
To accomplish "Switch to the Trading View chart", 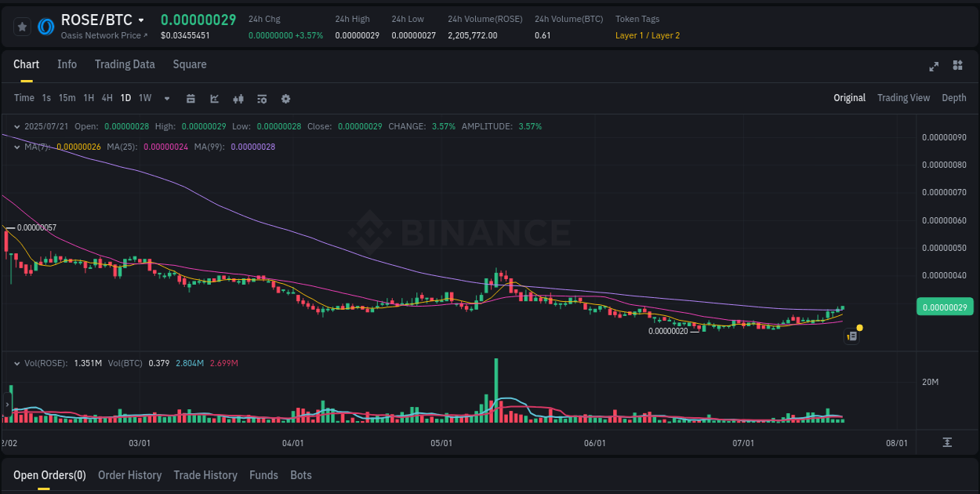I will coord(903,97).
